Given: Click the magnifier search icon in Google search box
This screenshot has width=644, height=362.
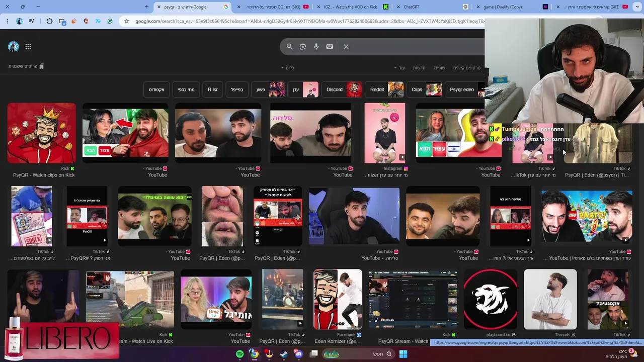Looking at the screenshot, I should pyautogui.click(x=289, y=46).
